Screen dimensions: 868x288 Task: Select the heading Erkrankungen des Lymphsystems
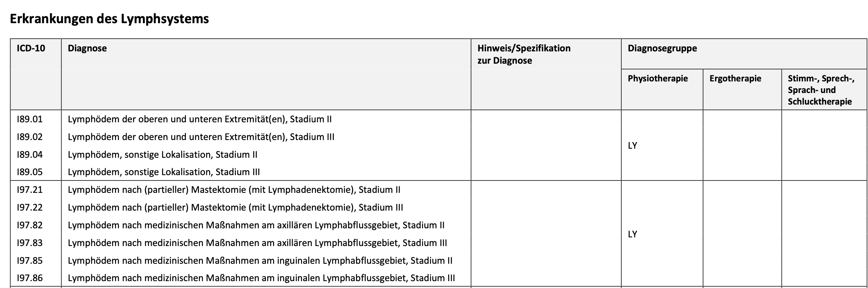coord(109,19)
